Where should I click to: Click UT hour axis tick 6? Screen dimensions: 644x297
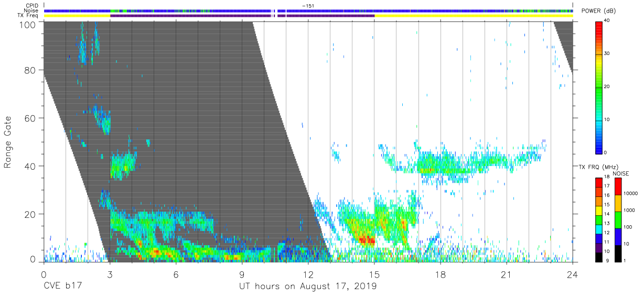coord(176,274)
